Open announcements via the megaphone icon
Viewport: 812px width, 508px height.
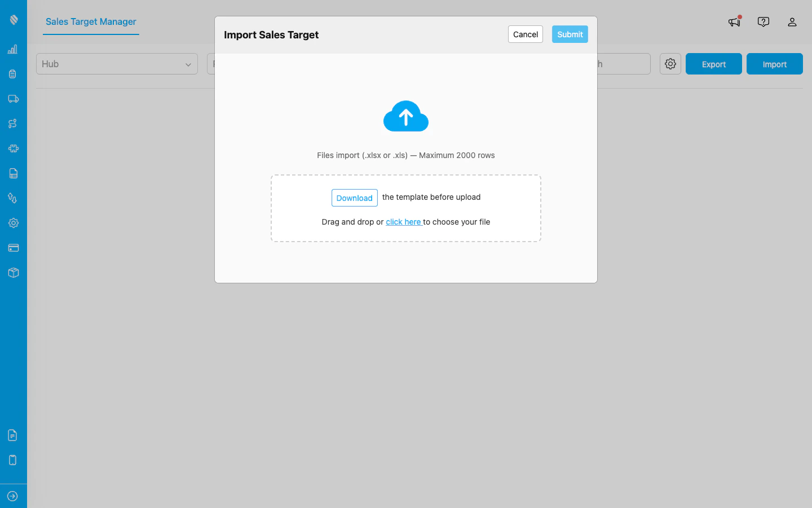pos(734,21)
